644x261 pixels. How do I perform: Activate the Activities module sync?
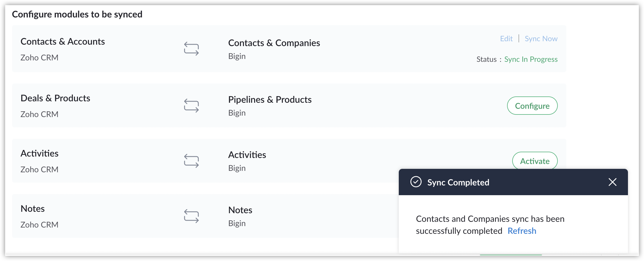tap(535, 161)
